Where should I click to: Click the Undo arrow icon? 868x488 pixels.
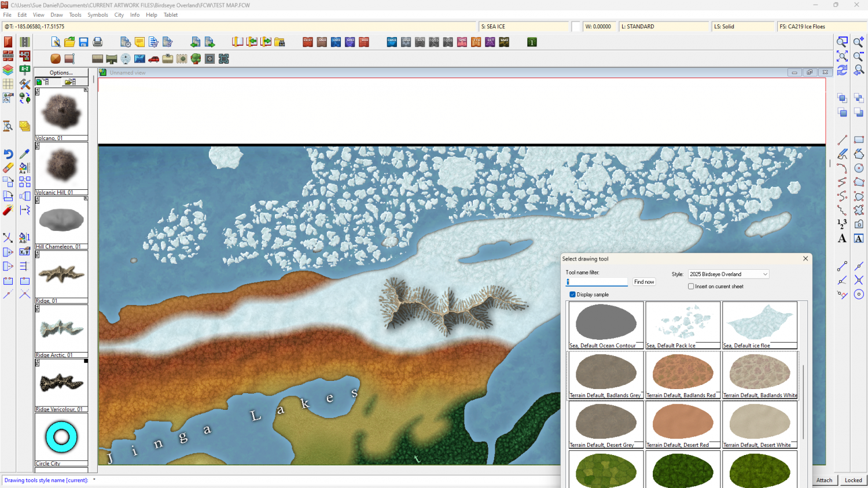(8, 154)
